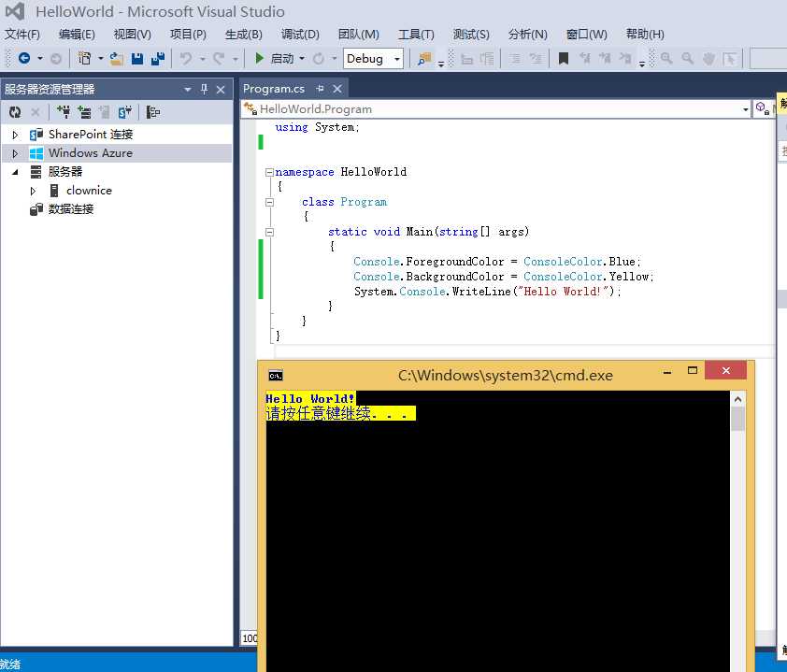787x672 pixels.
Task: Click the Visual Studio logo icon
Action: click(15, 11)
